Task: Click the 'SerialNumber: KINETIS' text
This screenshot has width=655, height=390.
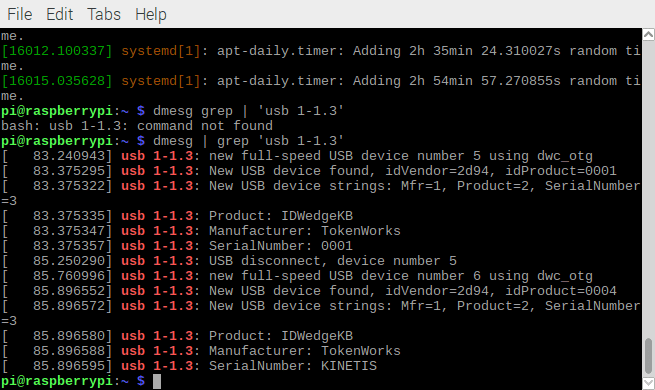Action: click(x=293, y=366)
